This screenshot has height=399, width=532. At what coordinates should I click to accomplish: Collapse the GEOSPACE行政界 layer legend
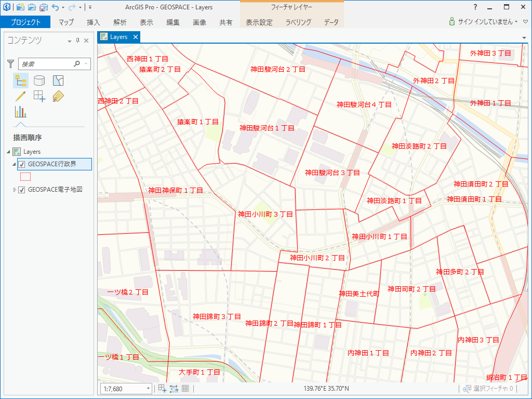click(x=14, y=164)
